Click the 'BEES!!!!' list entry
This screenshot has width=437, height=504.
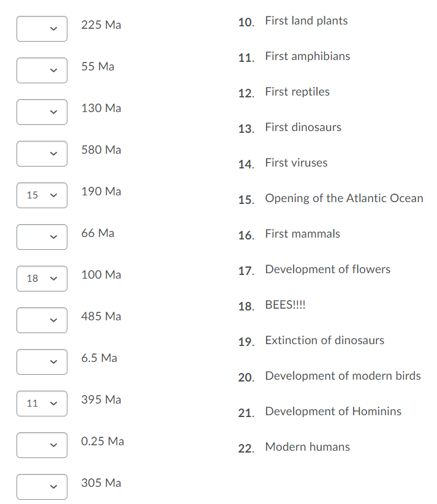286,304
